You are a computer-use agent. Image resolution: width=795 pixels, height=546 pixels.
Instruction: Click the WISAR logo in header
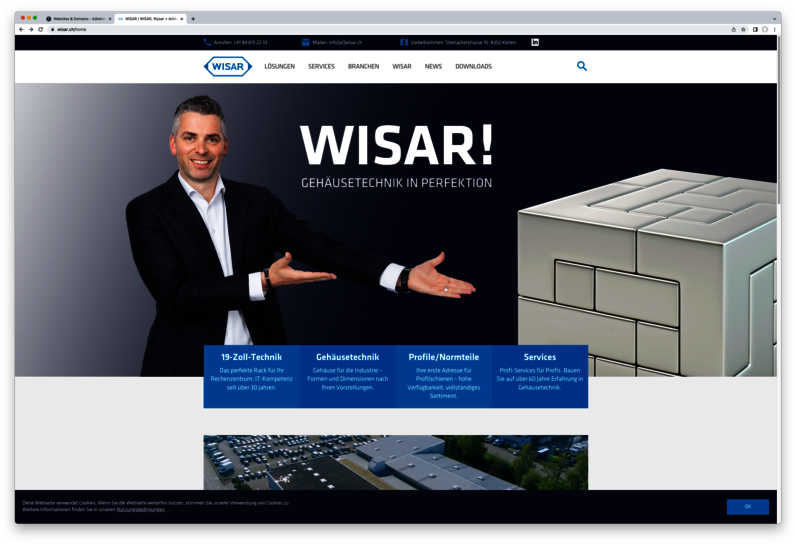[x=227, y=66]
